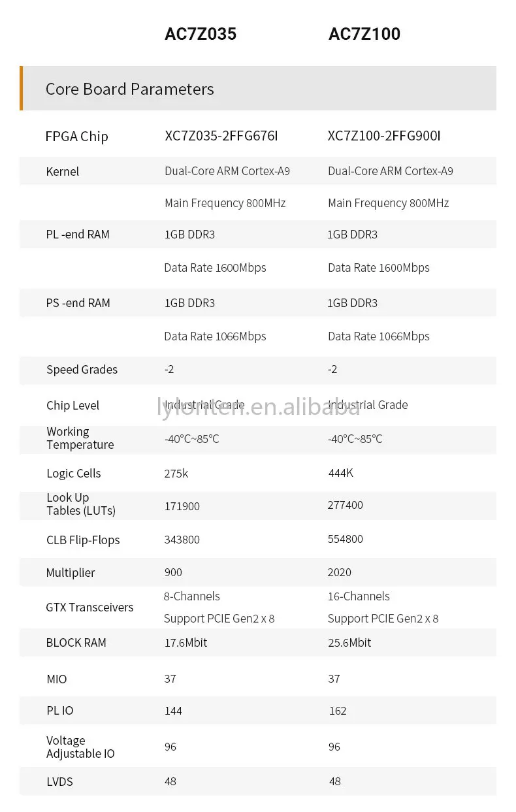
Task: Select the 554800 CLB Flip-Flops value
Action: coord(345,540)
